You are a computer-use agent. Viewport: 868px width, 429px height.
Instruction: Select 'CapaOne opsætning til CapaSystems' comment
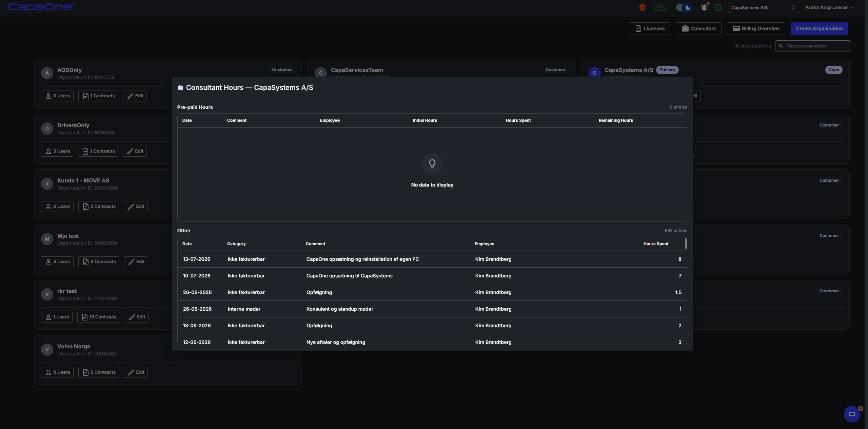(349, 276)
